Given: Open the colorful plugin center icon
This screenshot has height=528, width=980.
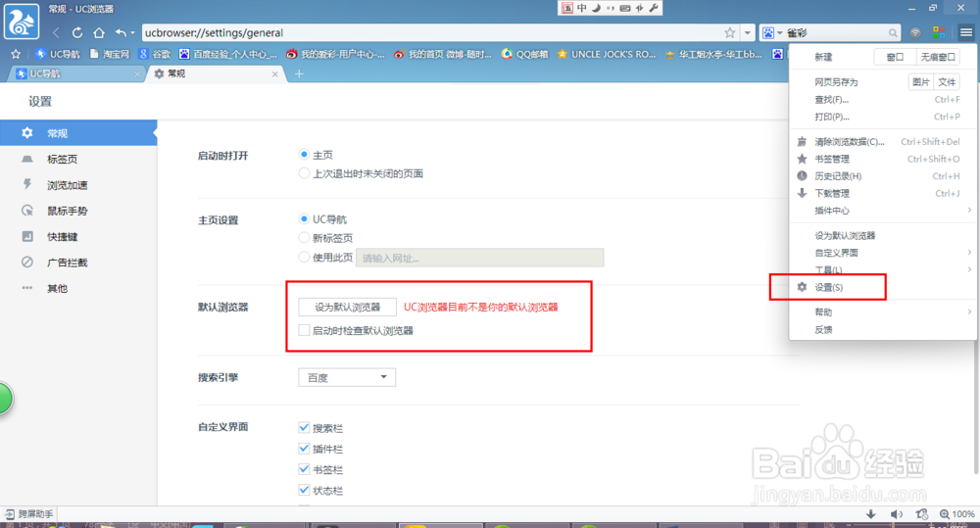Looking at the screenshot, I should tap(939, 32).
